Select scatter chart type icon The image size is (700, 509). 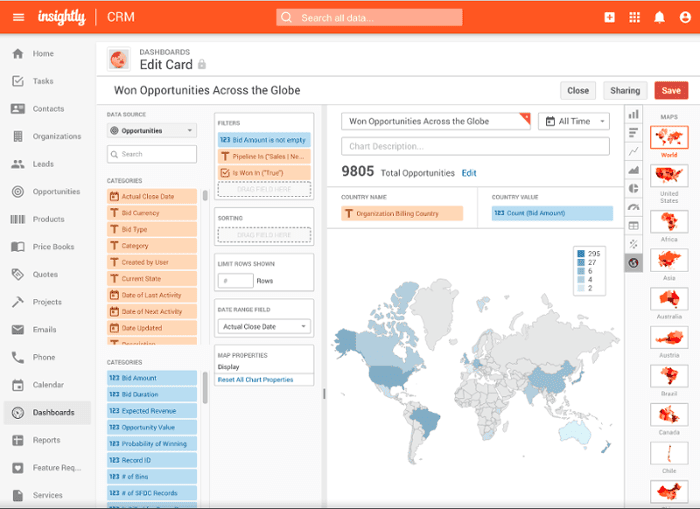click(633, 244)
